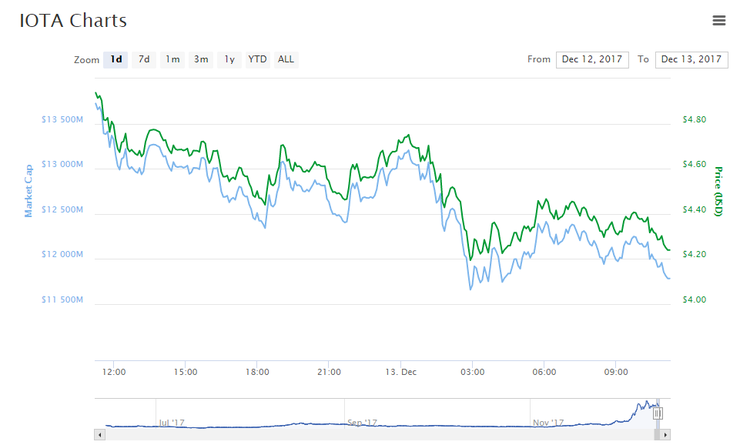Select YTD zoom range

click(257, 59)
